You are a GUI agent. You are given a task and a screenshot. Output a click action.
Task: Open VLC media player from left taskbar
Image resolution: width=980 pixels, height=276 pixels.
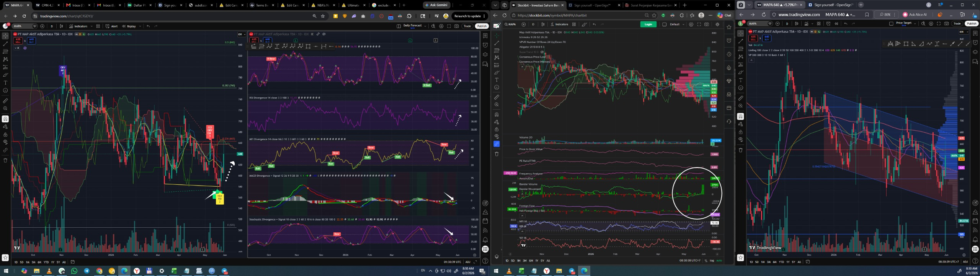pos(49,271)
